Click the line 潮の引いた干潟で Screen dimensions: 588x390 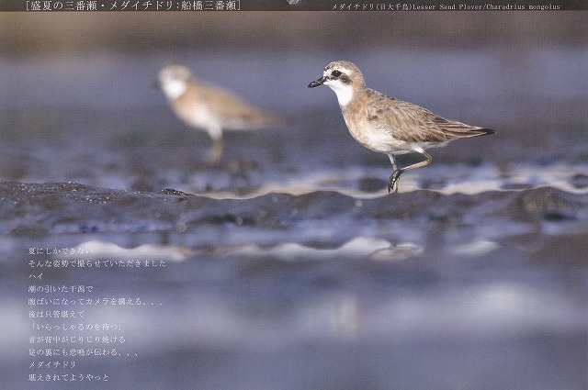[61, 289]
